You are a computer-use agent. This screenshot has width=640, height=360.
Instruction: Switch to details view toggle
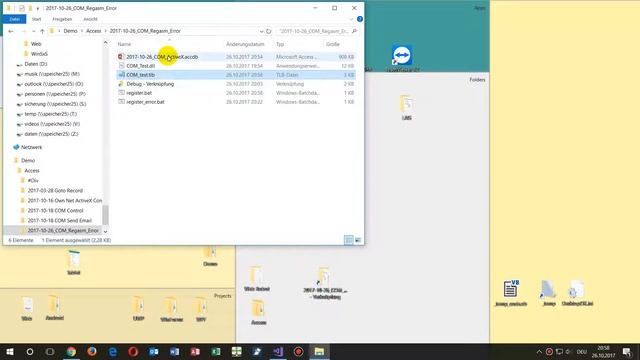[349, 240]
